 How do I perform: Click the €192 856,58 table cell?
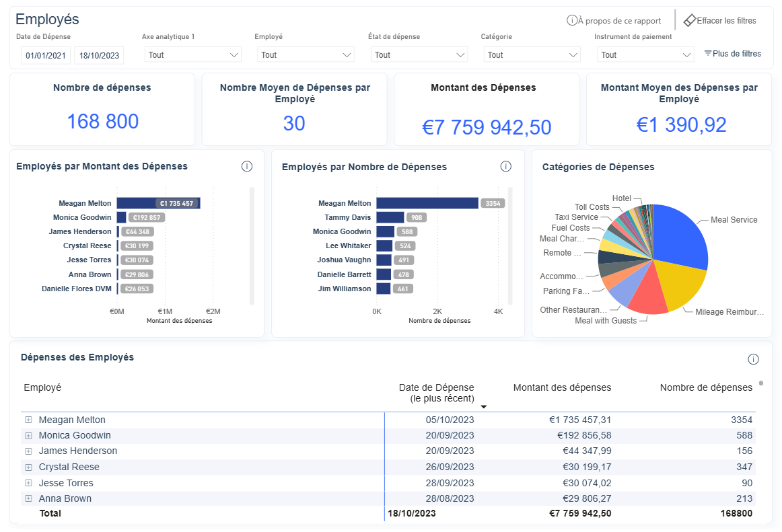pyautogui.click(x=584, y=435)
